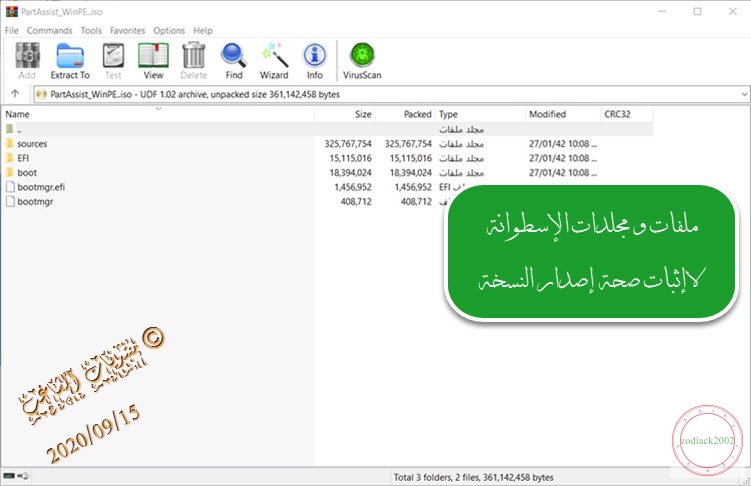Go up one level arrow

tap(15, 94)
